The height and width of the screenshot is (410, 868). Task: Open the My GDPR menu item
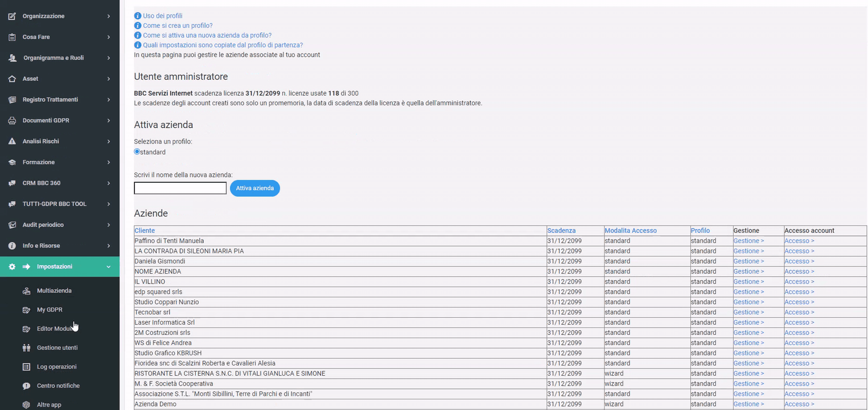tap(50, 310)
